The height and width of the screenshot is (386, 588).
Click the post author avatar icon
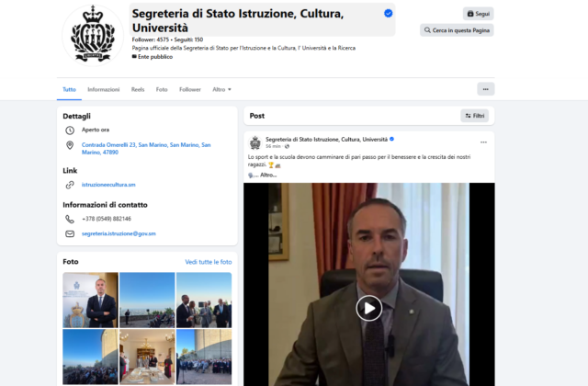pyautogui.click(x=255, y=142)
